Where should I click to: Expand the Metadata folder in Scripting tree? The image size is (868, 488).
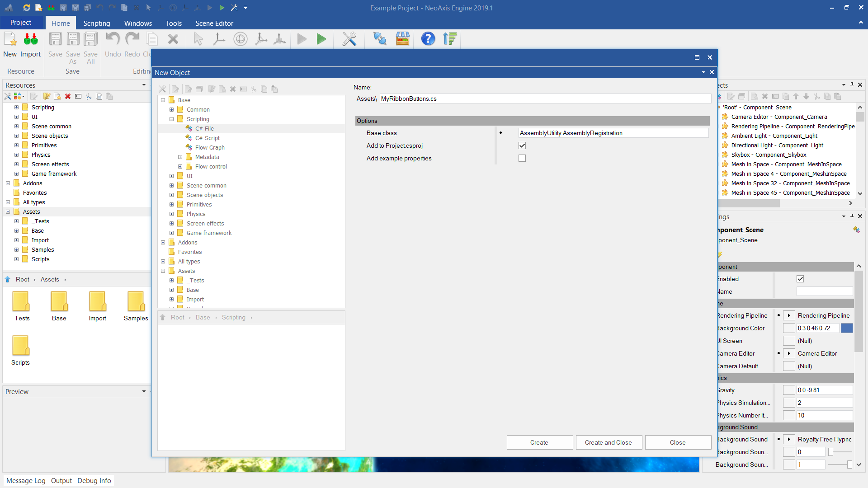click(180, 157)
